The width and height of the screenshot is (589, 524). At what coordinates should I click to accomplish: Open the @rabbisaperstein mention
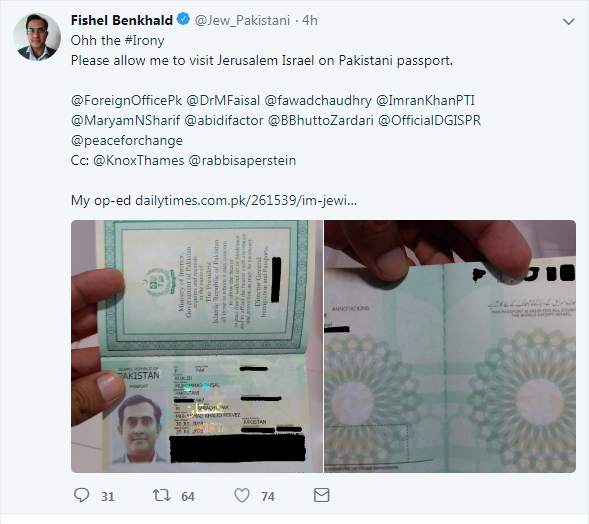242,161
